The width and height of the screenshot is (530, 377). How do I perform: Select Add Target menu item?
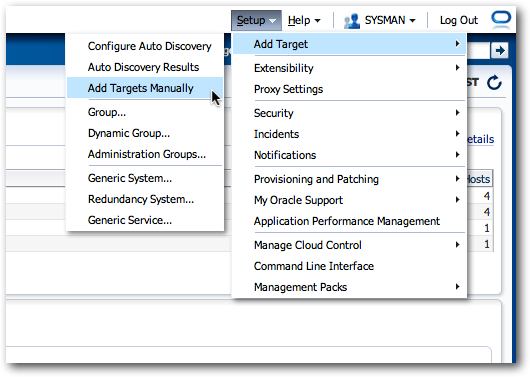click(x=350, y=44)
